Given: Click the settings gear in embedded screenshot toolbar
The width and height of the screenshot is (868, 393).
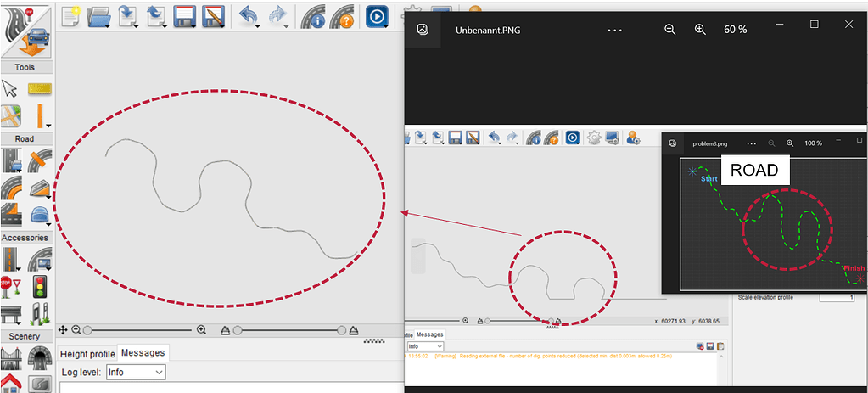Looking at the screenshot, I should (x=594, y=138).
